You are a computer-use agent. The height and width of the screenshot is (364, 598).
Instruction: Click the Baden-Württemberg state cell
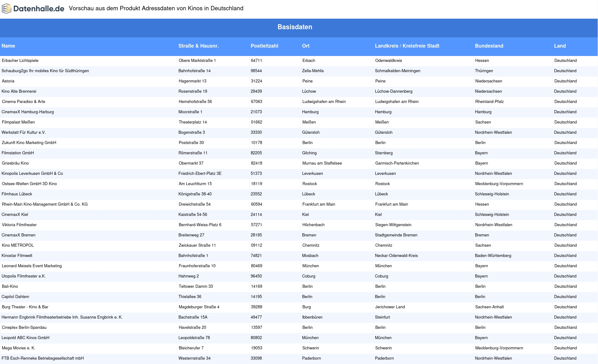[x=493, y=256]
